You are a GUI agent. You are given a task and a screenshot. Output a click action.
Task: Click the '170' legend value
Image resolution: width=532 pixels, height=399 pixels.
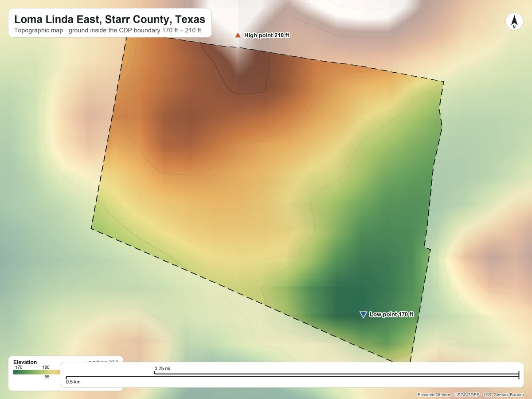point(19,368)
